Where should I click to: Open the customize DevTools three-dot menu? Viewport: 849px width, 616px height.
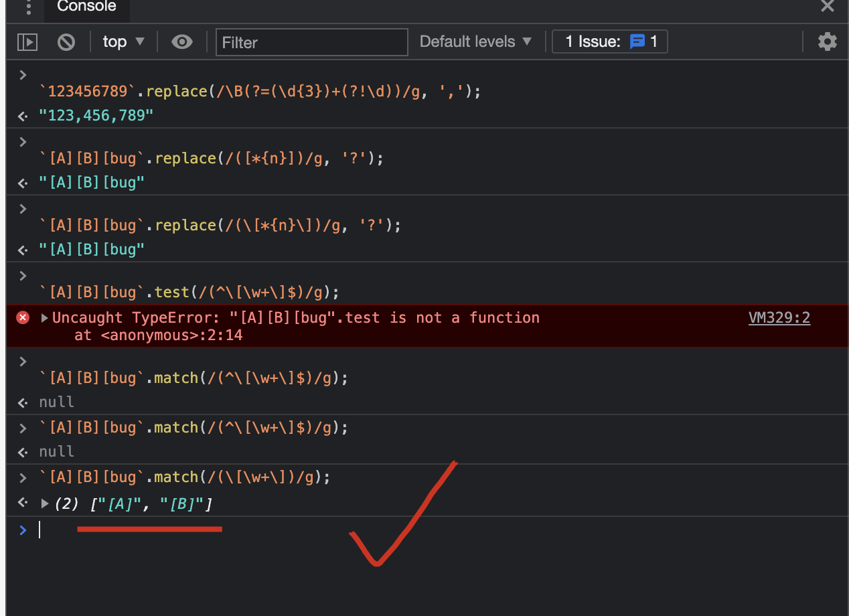pos(28,7)
